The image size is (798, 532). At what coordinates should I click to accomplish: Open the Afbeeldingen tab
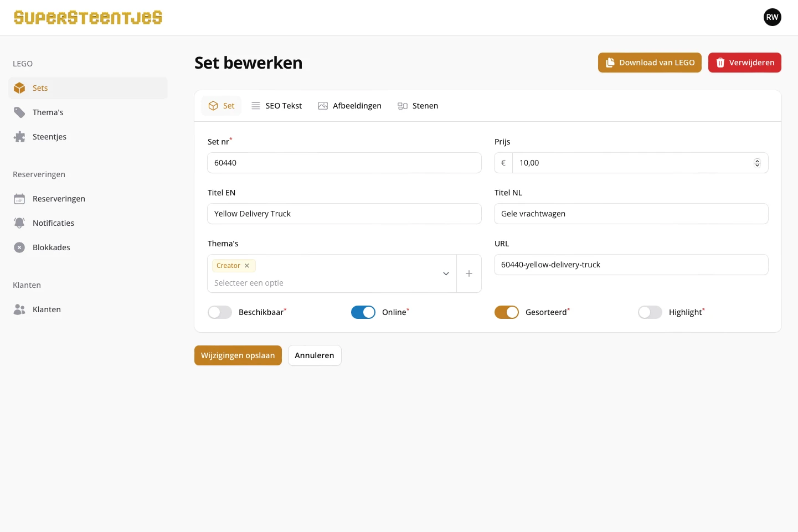350,106
